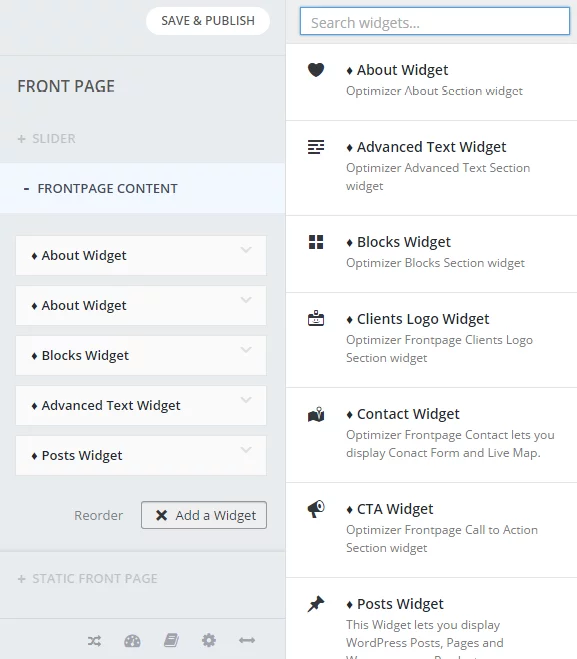577x659 pixels.
Task: Expand the SLIDER section
Action: coord(46,139)
